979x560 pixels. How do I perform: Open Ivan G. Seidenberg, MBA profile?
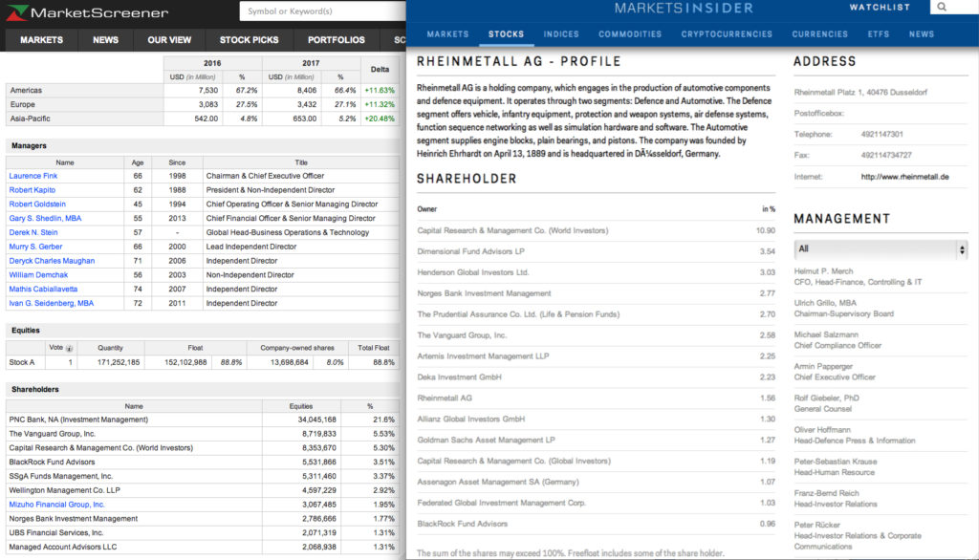[52, 303]
